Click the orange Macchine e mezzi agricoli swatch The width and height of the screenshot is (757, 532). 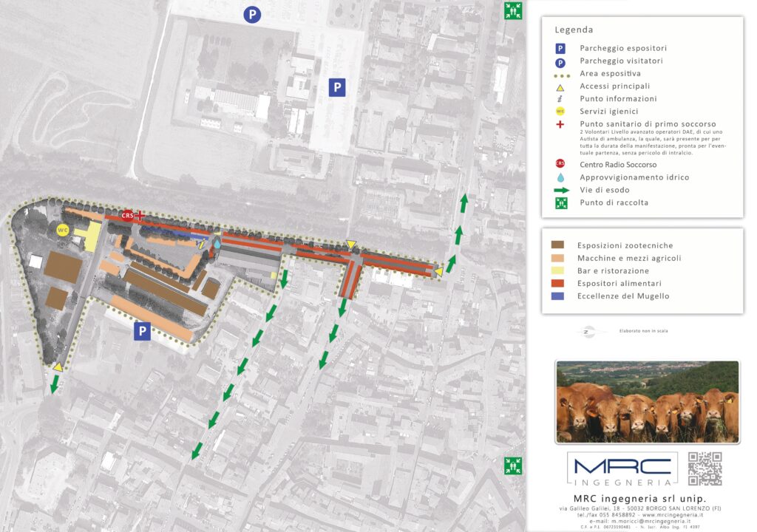557,258
